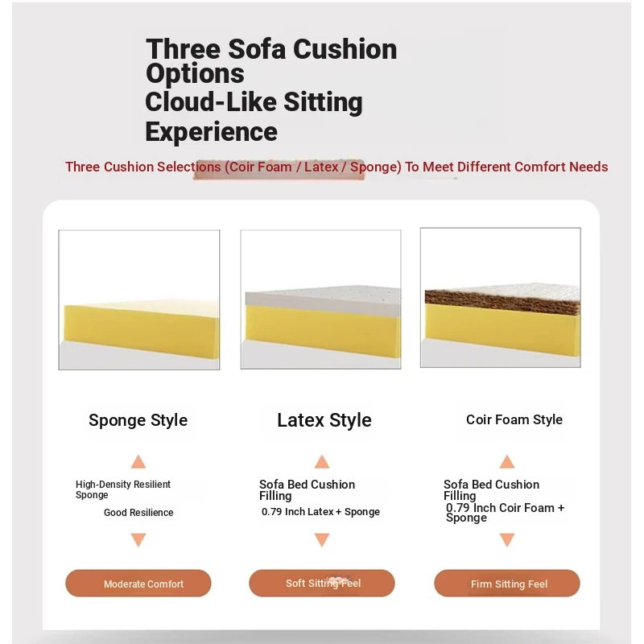
Task: Open the yellow sponge cushion image
Action: pyautogui.click(x=139, y=299)
